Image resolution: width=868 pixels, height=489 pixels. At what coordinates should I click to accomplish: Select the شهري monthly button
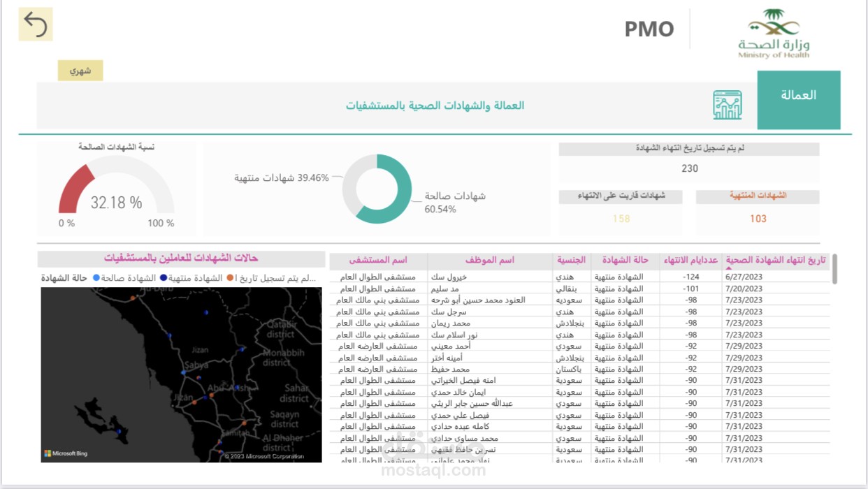[x=80, y=71]
